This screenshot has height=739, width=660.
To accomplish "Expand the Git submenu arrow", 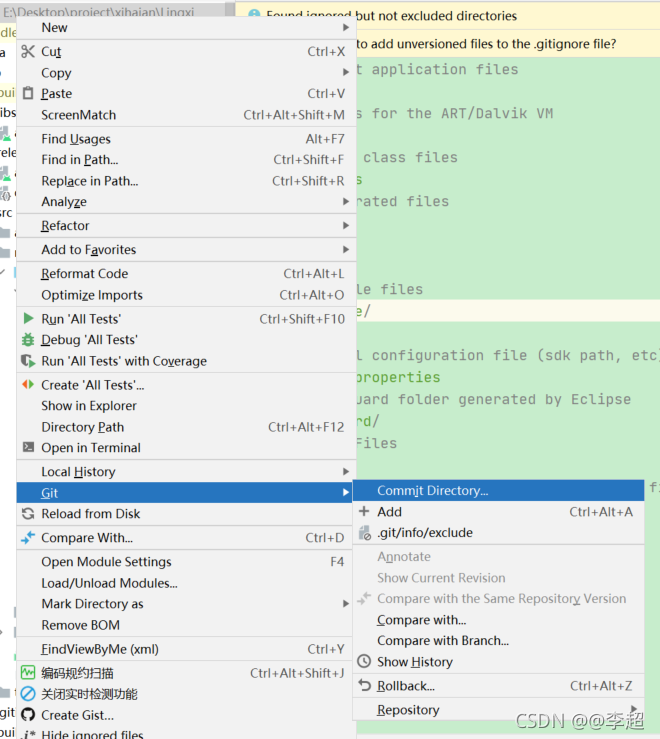I will coord(346,493).
